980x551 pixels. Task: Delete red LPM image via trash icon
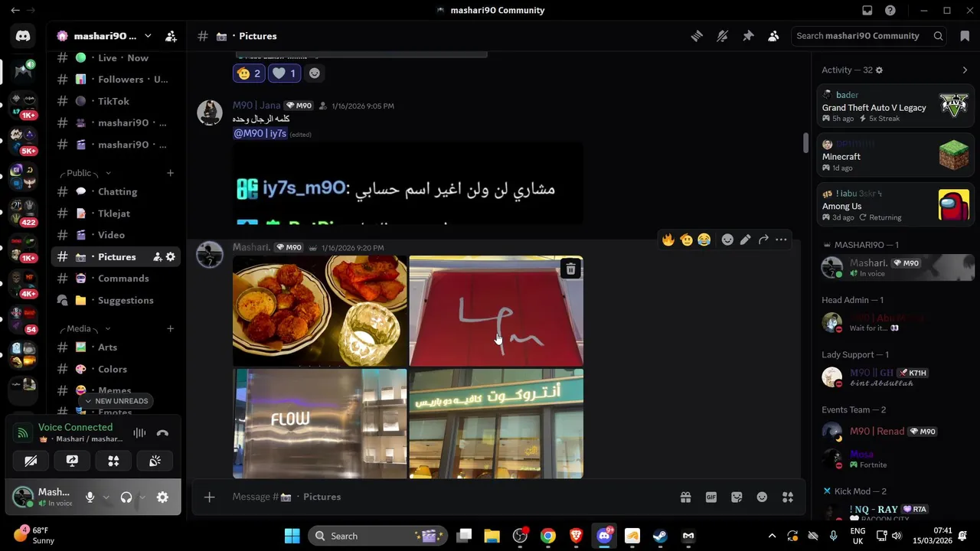pos(570,269)
